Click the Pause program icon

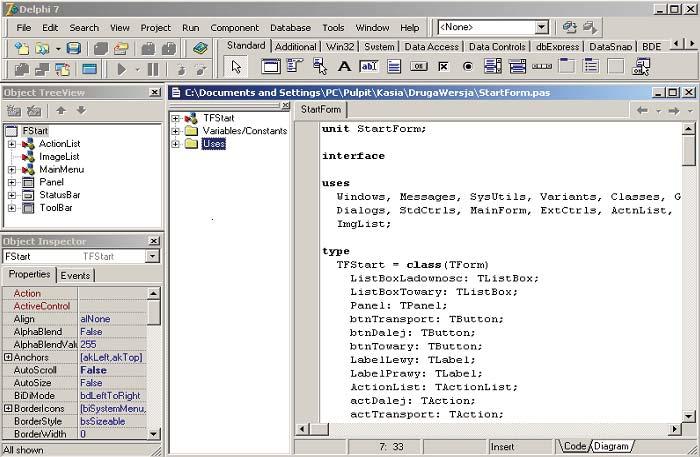[153, 69]
